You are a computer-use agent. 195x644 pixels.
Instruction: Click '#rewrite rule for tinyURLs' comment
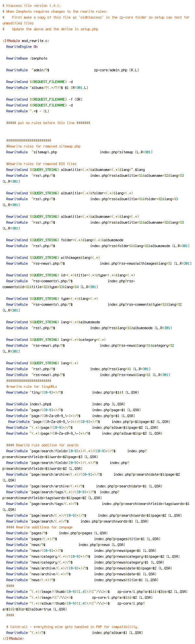(32, 386)
